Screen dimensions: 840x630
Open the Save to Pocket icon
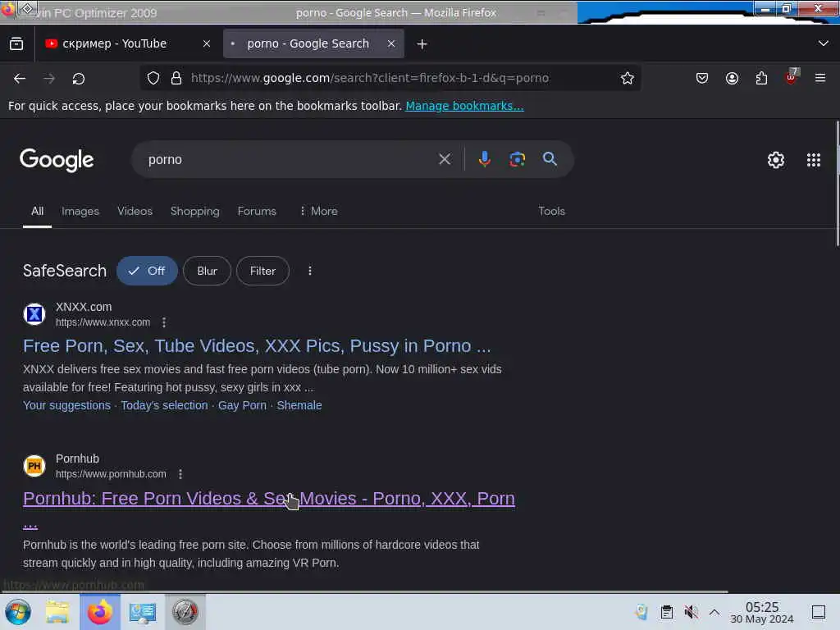(702, 78)
